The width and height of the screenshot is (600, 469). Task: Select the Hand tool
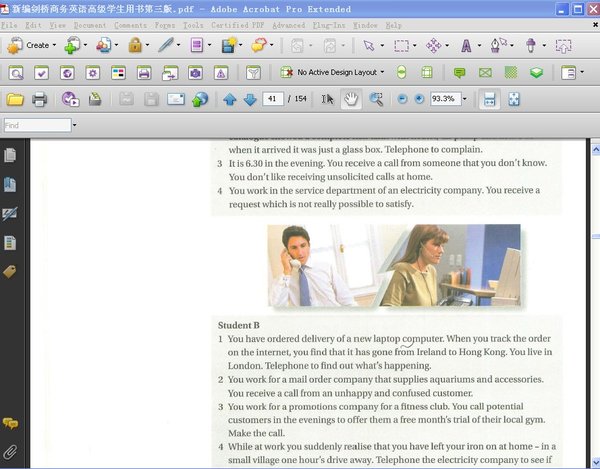click(x=351, y=99)
